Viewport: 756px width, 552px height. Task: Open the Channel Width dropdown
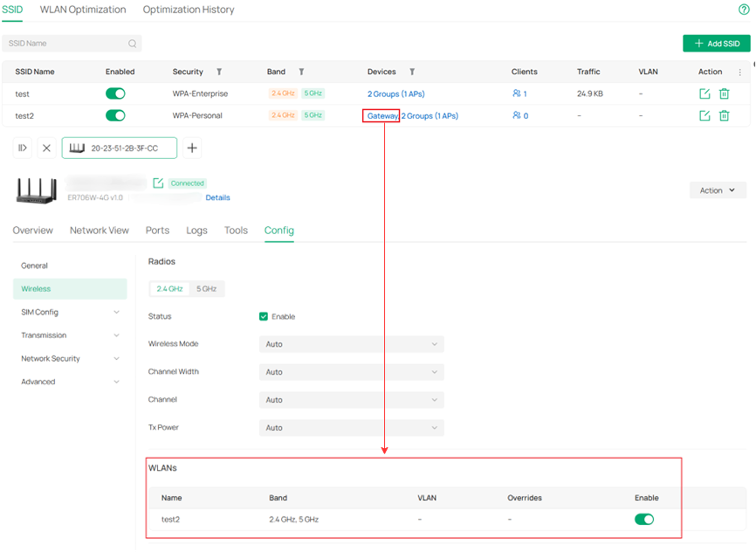tap(351, 372)
